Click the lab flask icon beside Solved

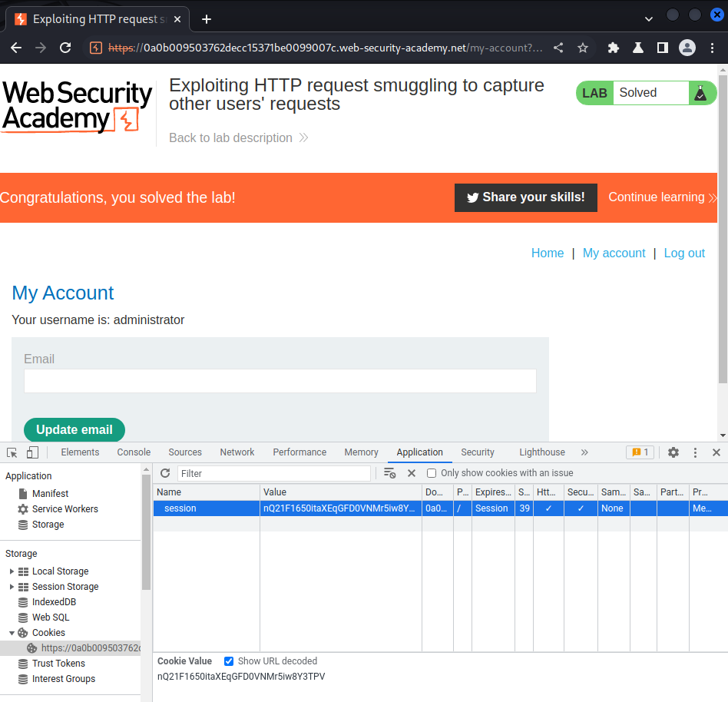(700, 93)
